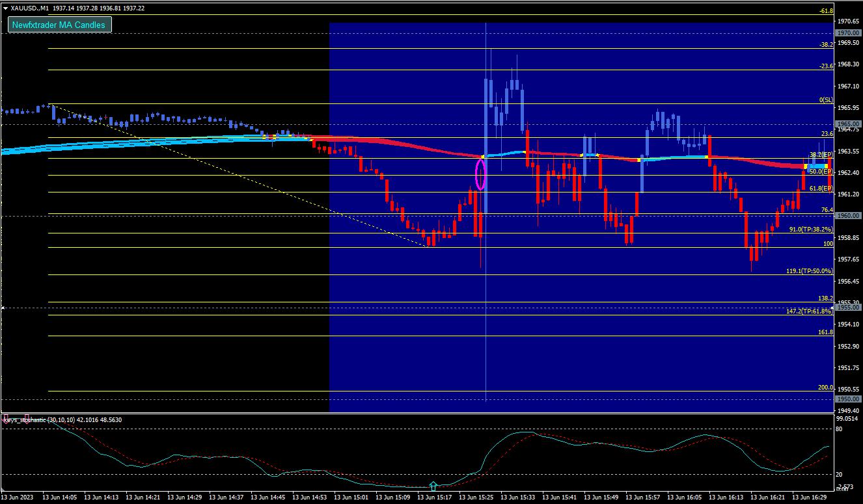The height and width of the screenshot is (504, 863).
Task: Click 1967.10 on the price scale
Action: tap(848, 86)
